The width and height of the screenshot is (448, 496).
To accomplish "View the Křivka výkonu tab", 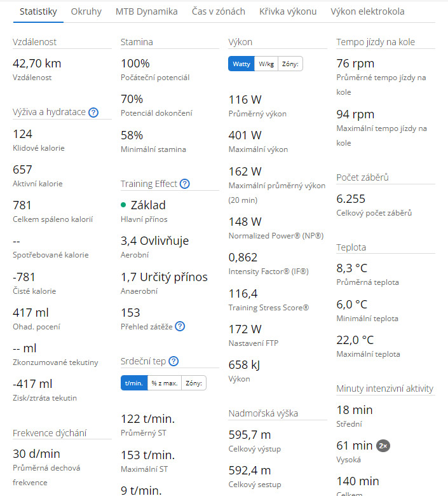I will pyautogui.click(x=288, y=11).
